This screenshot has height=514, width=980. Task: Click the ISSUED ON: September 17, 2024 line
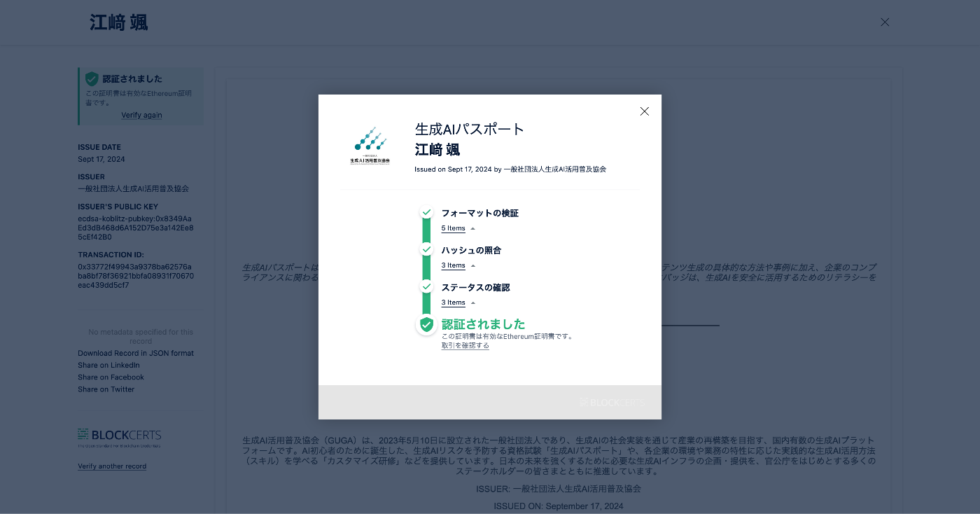point(559,506)
